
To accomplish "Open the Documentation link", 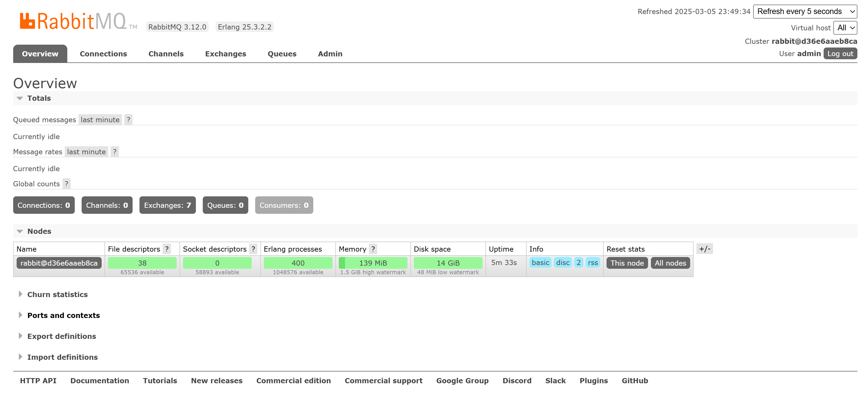I will (100, 381).
